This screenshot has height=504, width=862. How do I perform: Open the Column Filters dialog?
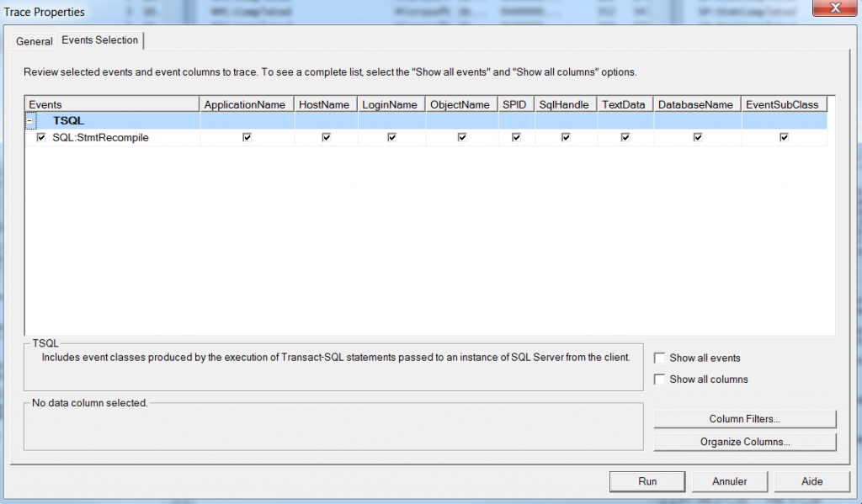[x=744, y=418]
